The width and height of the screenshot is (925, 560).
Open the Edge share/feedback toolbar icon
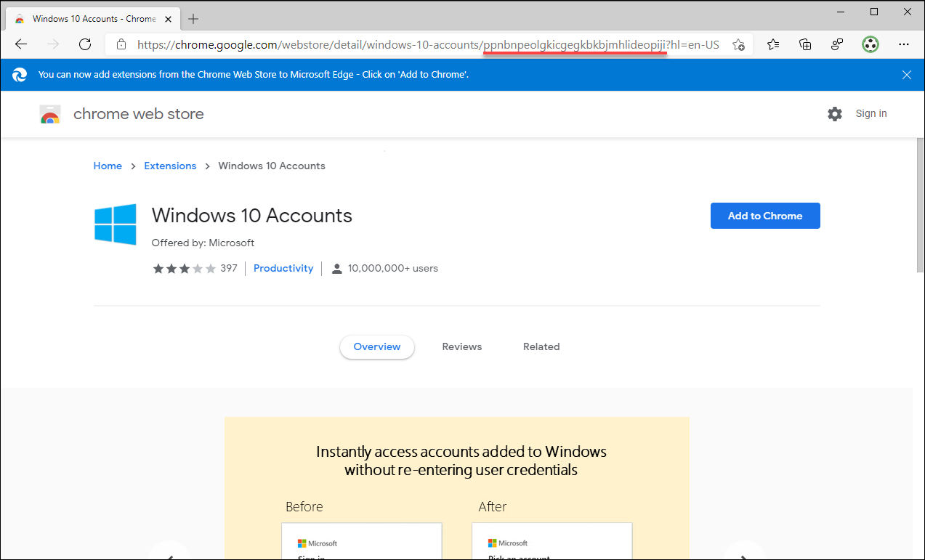click(x=837, y=44)
